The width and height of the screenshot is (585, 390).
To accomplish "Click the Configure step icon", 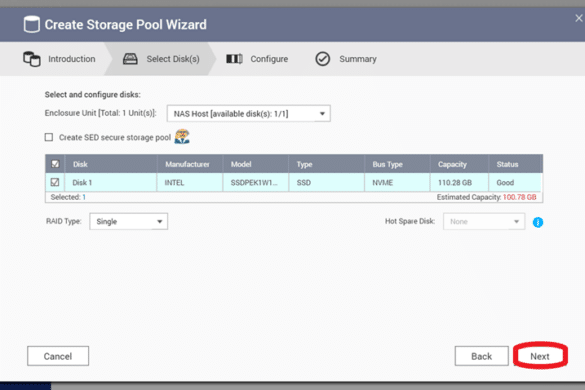I will [234, 59].
